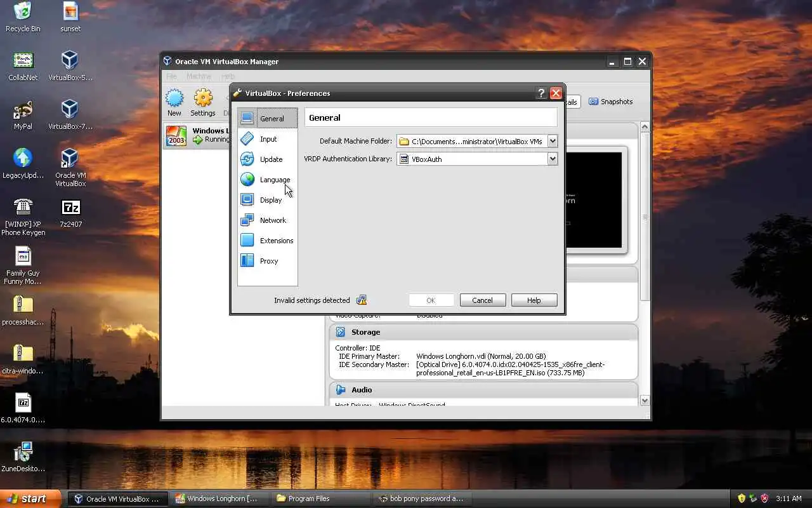Expand VRDP Authentication Library dropdown
Image resolution: width=812 pixels, height=508 pixels.
[553, 159]
